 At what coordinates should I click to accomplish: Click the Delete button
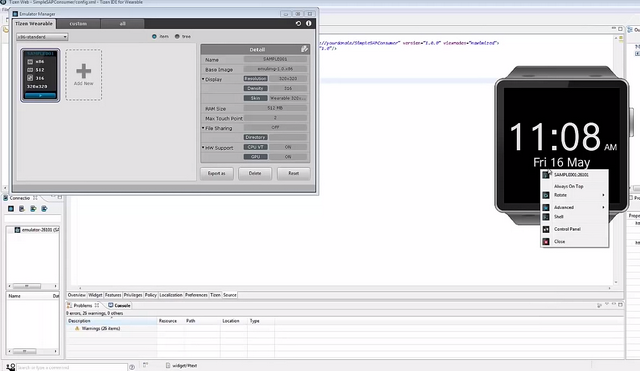pyautogui.click(x=255, y=173)
